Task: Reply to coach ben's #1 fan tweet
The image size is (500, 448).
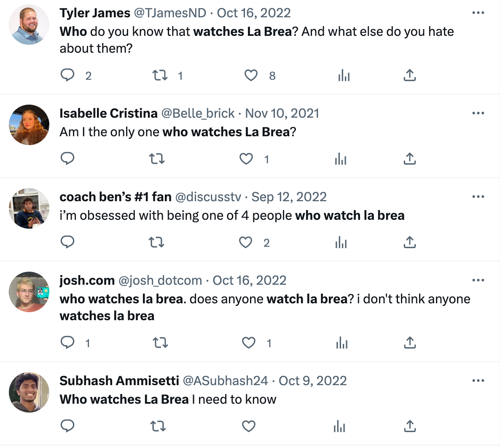Action: (67, 242)
